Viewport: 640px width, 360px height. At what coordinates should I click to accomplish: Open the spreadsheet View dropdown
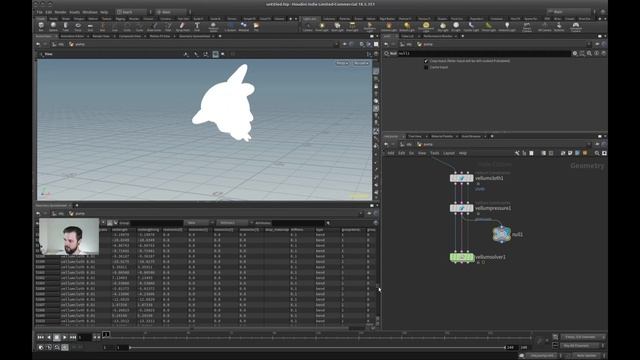pos(199,223)
